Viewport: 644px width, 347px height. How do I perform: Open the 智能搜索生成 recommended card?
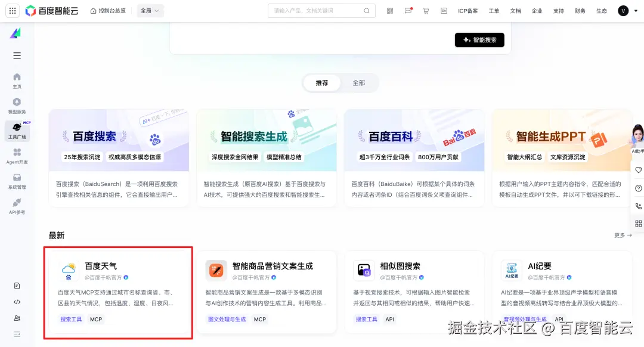point(267,157)
